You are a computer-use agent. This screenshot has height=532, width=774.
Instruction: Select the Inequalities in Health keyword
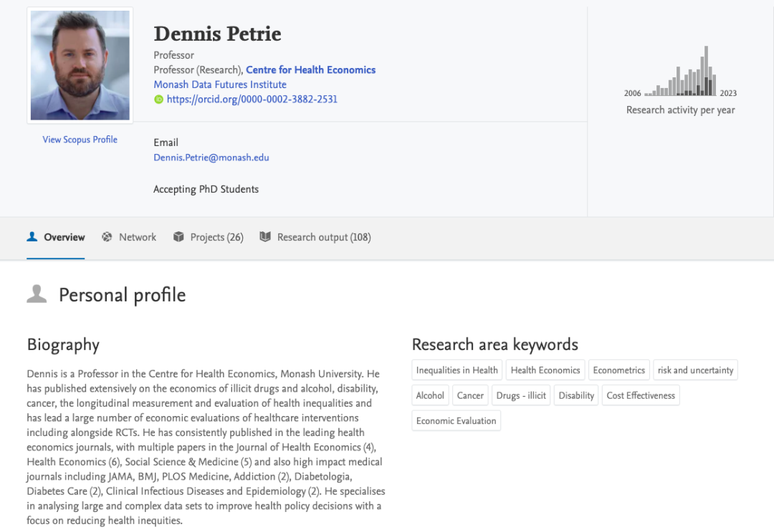(457, 370)
